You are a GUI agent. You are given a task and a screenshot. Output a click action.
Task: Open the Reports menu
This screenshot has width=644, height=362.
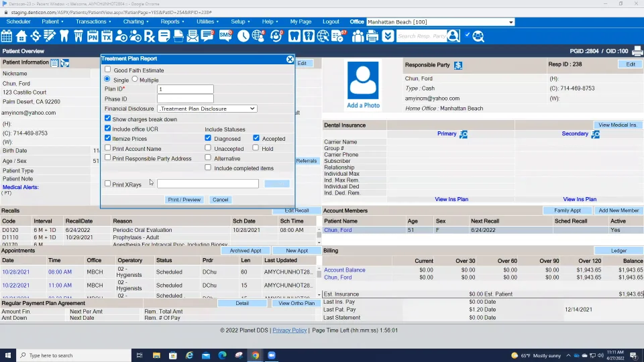pos(172,21)
